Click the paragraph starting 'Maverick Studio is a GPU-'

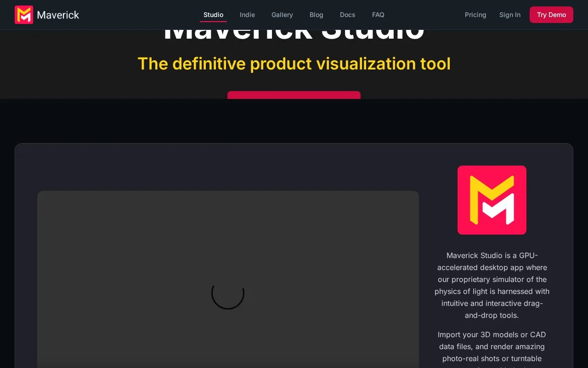492,285
